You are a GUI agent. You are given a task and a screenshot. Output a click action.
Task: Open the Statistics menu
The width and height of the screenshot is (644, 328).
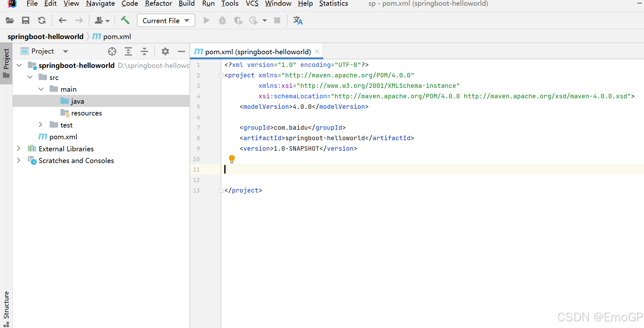tap(334, 3)
